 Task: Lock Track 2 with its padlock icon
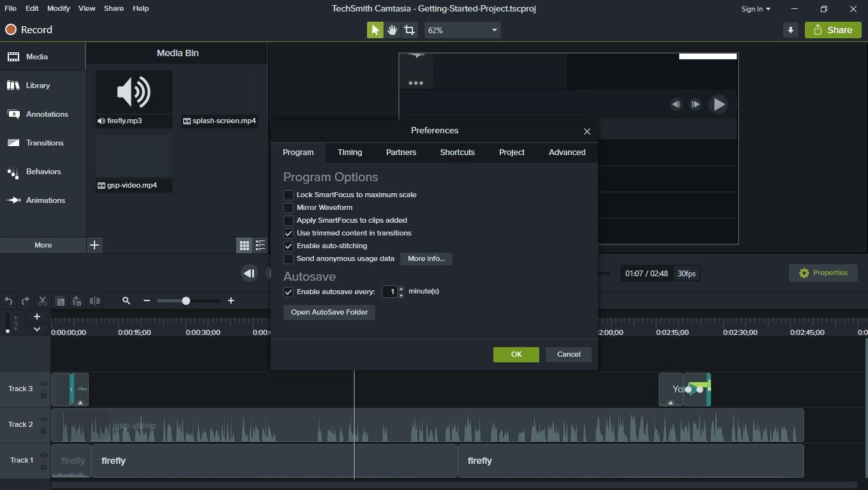[x=43, y=431]
